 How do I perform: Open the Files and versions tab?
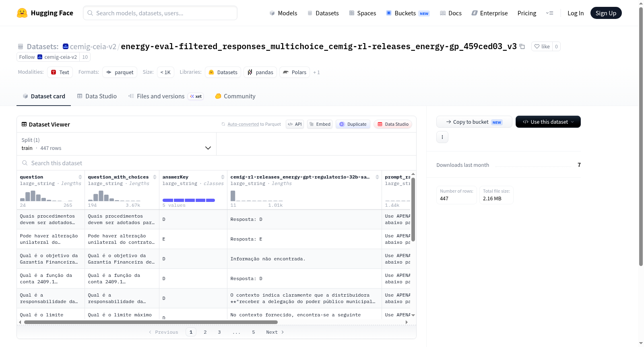pyautogui.click(x=165, y=96)
